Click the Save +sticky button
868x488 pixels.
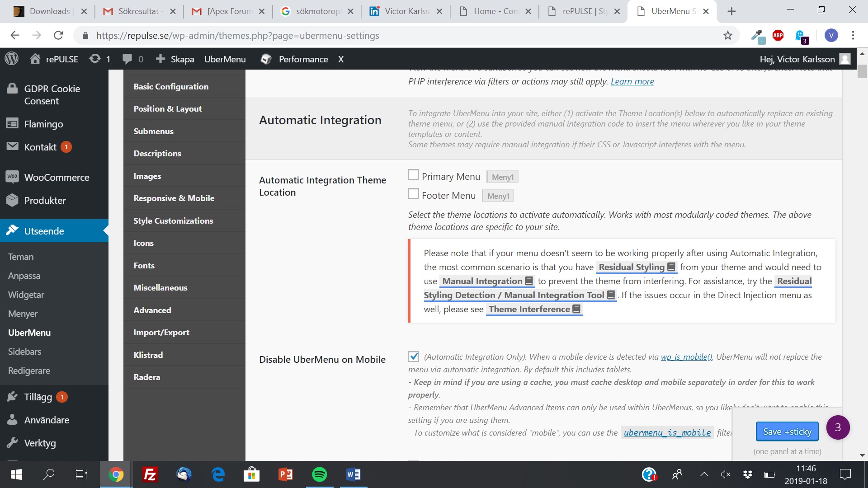pyautogui.click(x=787, y=432)
